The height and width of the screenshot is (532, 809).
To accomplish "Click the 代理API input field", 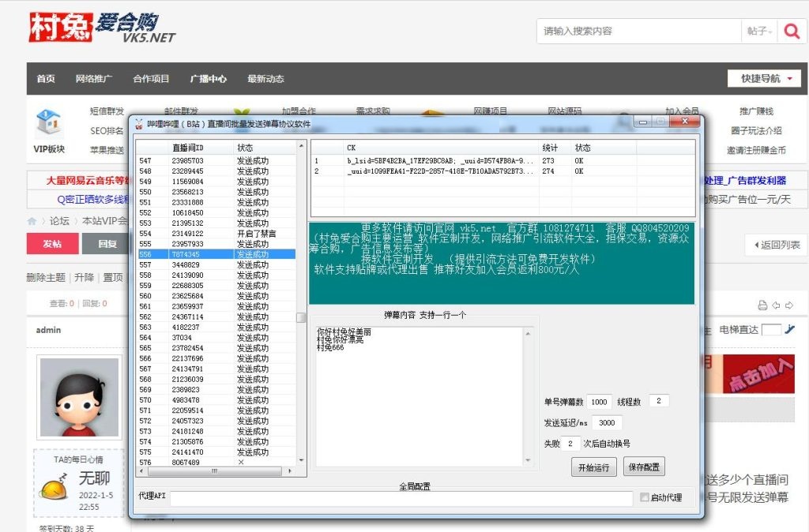I will pos(401,498).
